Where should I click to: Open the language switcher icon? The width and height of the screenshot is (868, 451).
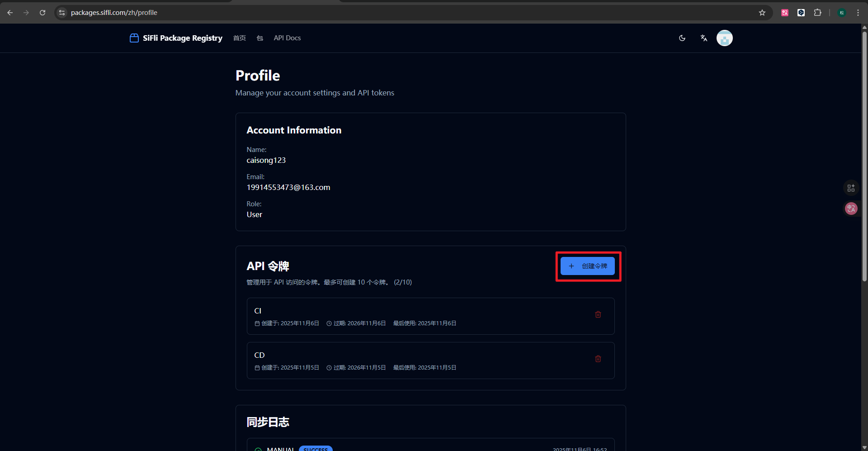coord(703,38)
